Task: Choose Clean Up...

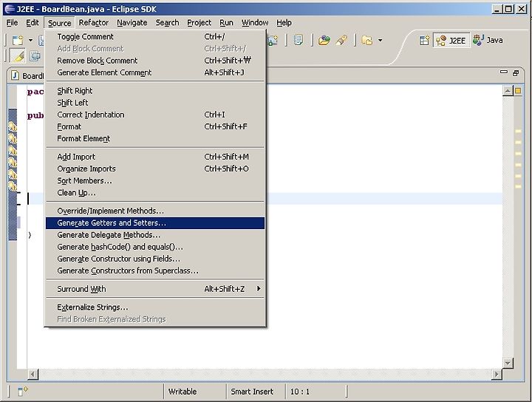Action: [155, 193]
